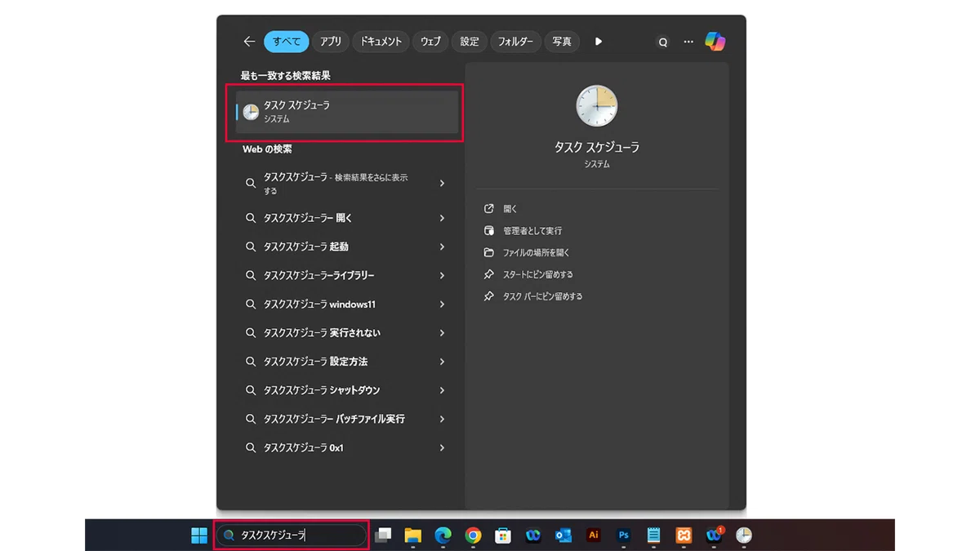
Task: Expand chevron for タスクスケジューラーライブラリー
Action: click(x=442, y=276)
